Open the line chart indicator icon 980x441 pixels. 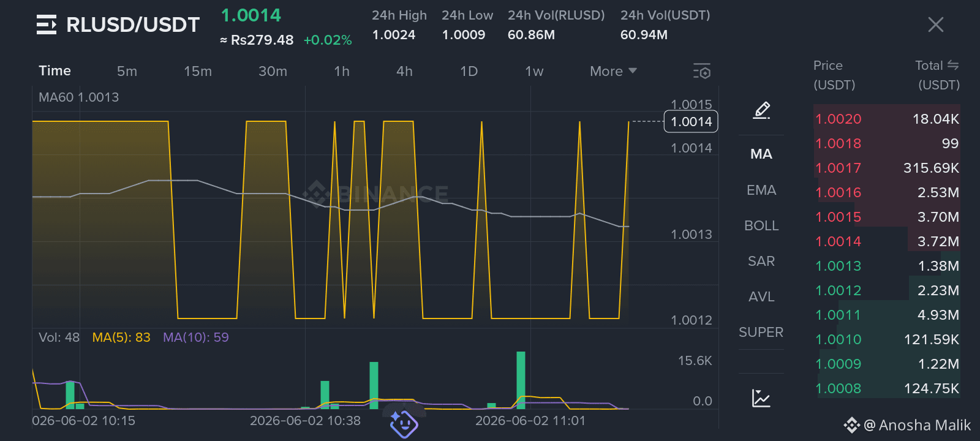click(x=761, y=398)
